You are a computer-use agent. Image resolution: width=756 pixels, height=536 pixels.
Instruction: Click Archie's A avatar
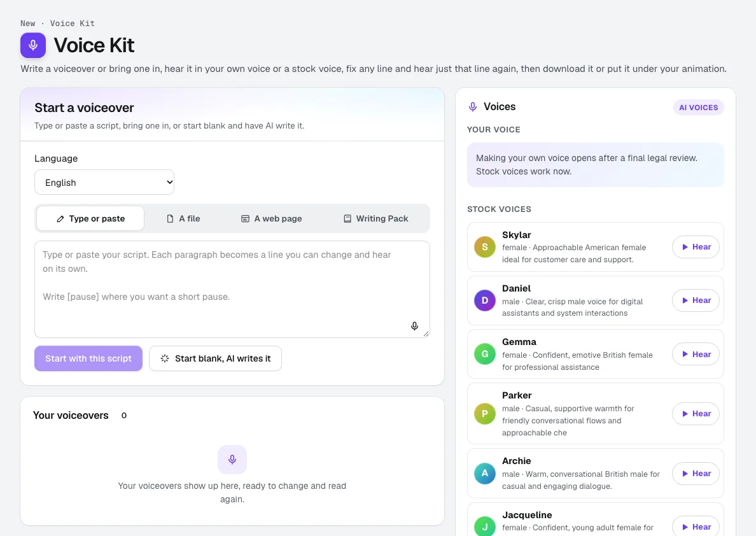tap(484, 473)
